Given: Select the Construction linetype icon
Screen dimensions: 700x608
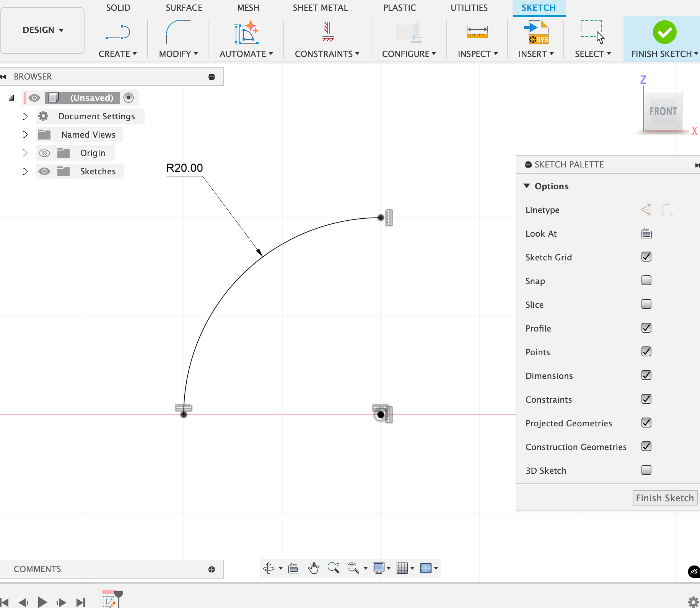Looking at the screenshot, I should 646,210.
